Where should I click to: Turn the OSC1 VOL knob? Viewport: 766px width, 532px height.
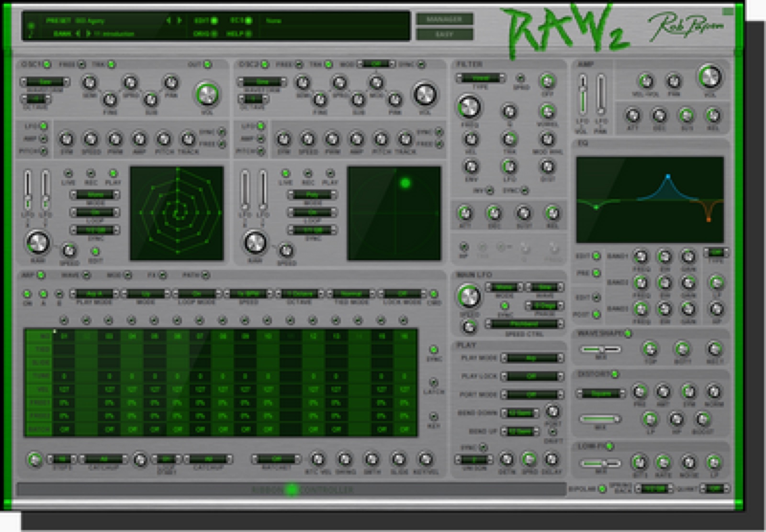click(207, 94)
